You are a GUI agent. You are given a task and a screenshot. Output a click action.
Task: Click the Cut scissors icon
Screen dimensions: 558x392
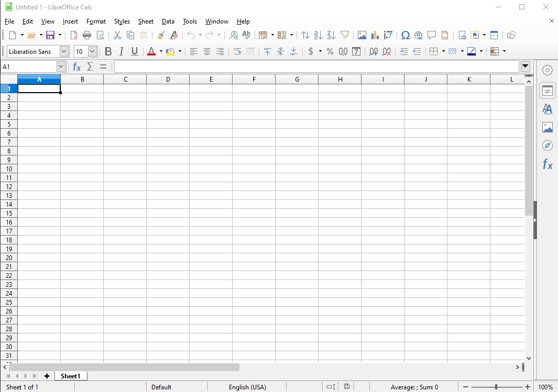pyautogui.click(x=117, y=35)
